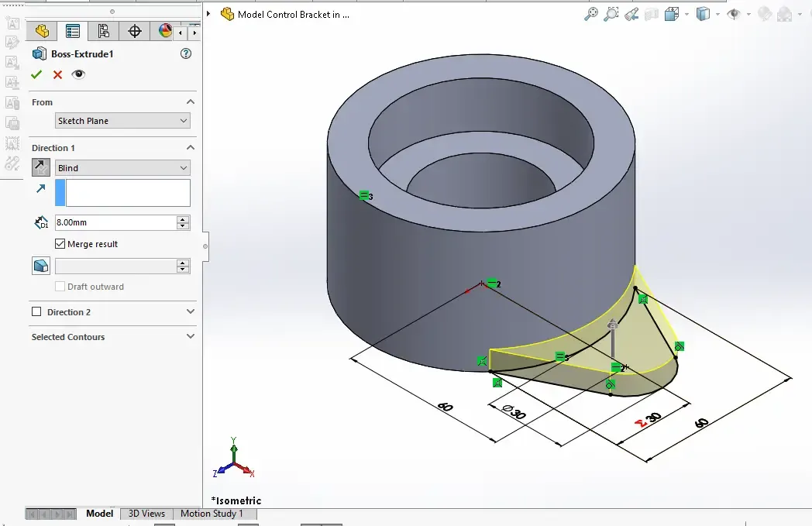
Task: Click the diameter 30 dimension text
Action: click(514, 411)
